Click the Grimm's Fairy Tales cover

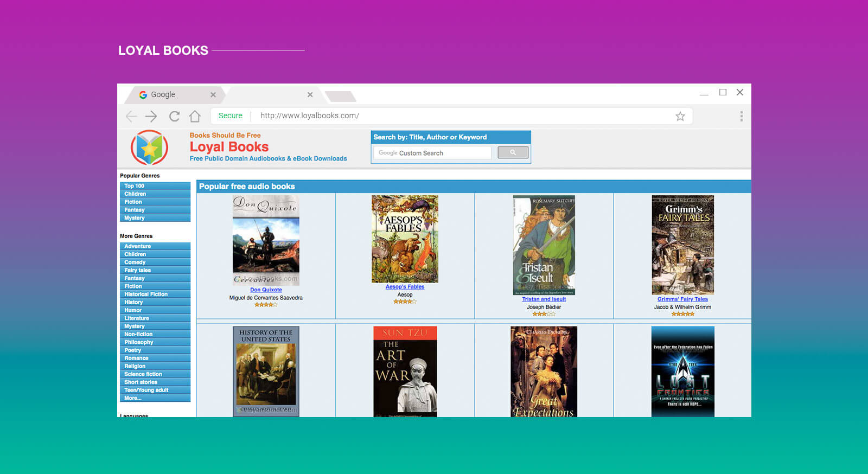682,245
